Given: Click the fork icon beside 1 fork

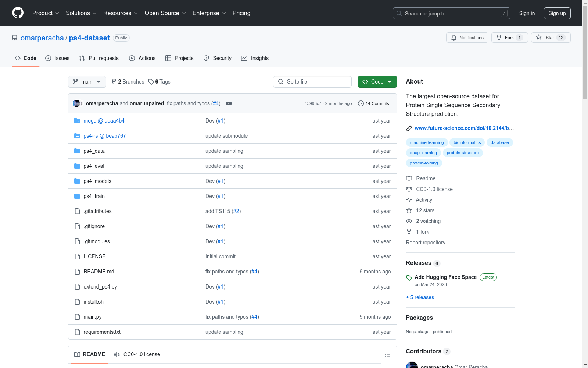Looking at the screenshot, I should (409, 232).
